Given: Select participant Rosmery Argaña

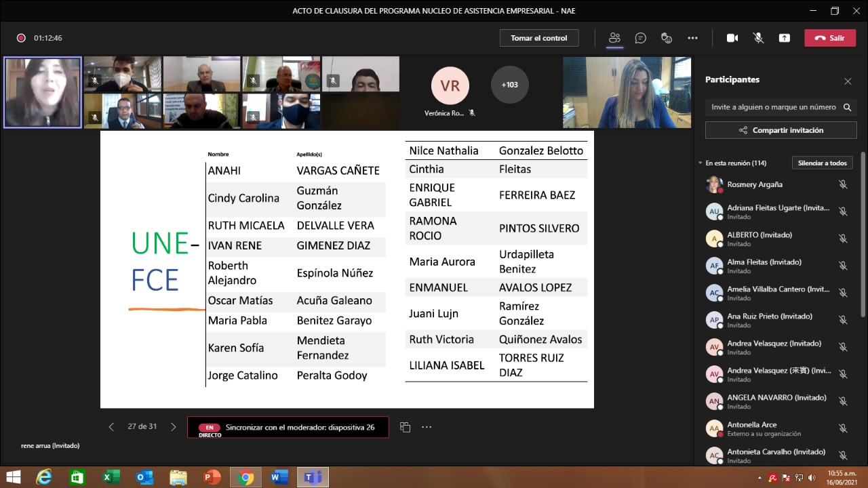Looking at the screenshot, I should pyautogui.click(x=778, y=184).
